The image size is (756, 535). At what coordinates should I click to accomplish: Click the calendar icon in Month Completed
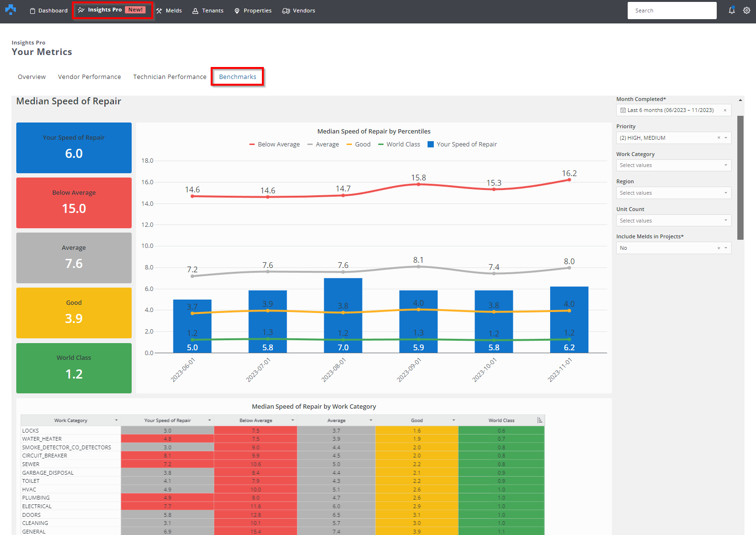point(623,110)
